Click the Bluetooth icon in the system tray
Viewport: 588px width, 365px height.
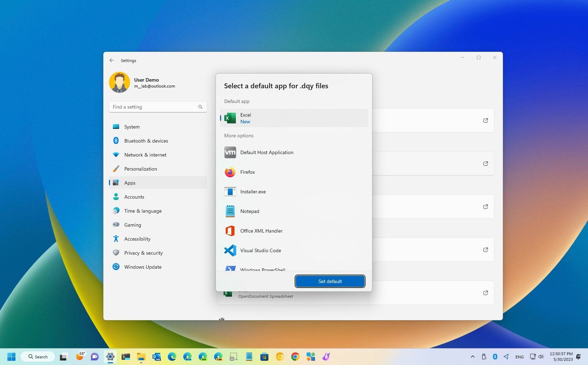[495, 357]
